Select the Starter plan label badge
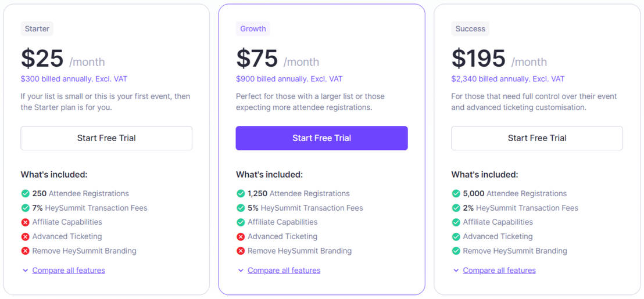The image size is (644, 299). coord(37,28)
